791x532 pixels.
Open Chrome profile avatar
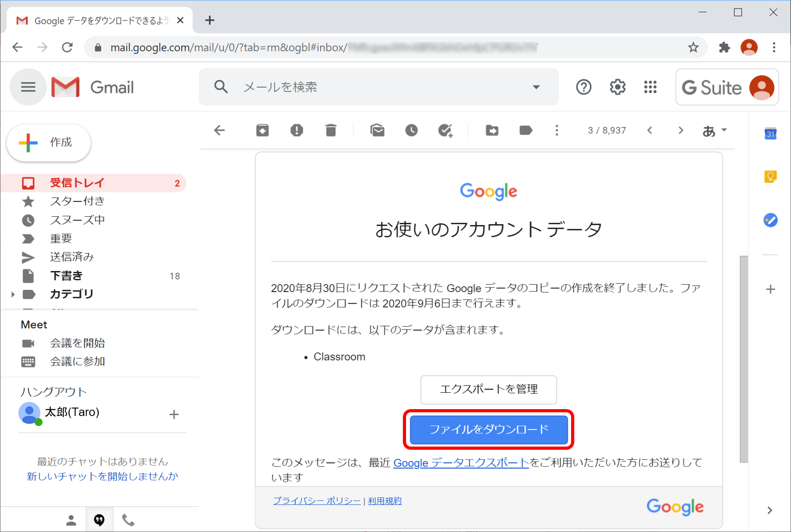click(749, 47)
